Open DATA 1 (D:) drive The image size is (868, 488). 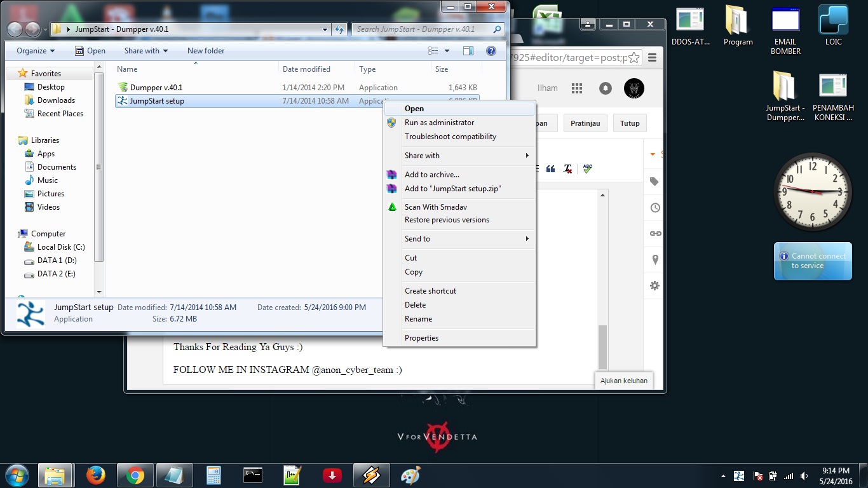tap(57, 261)
